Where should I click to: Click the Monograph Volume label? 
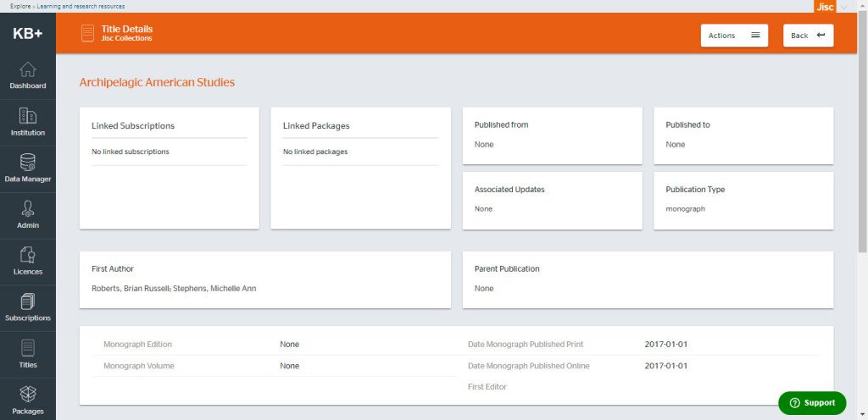(139, 366)
